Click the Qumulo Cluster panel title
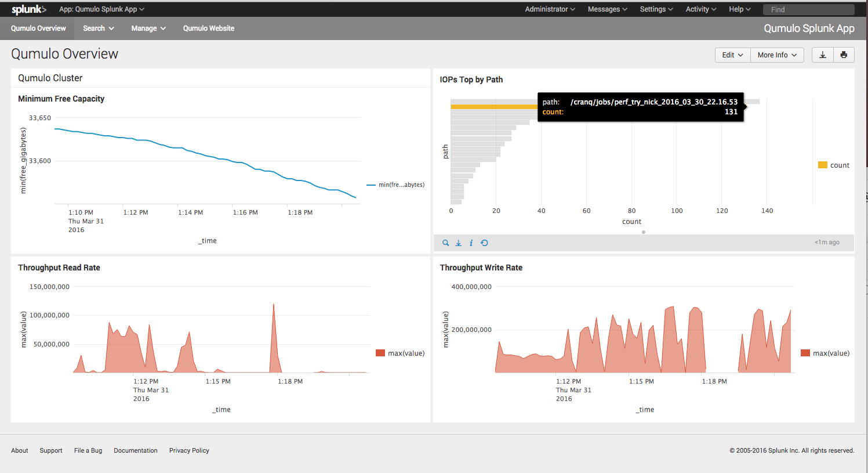 click(x=50, y=78)
